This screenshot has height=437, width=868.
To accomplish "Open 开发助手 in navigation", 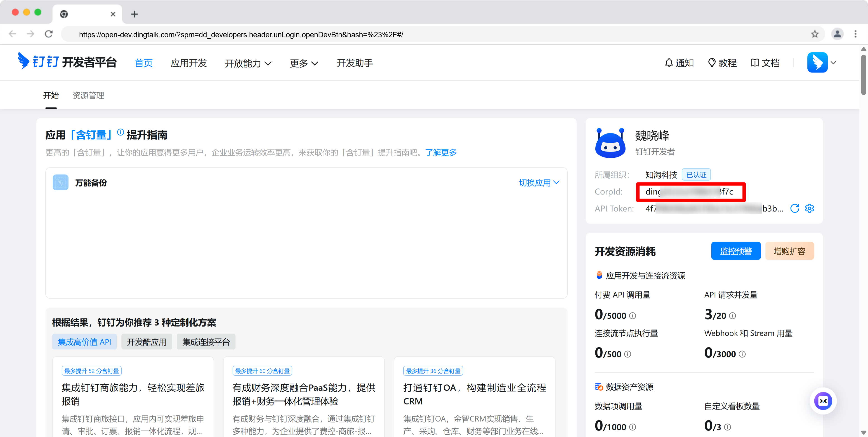I will point(355,63).
